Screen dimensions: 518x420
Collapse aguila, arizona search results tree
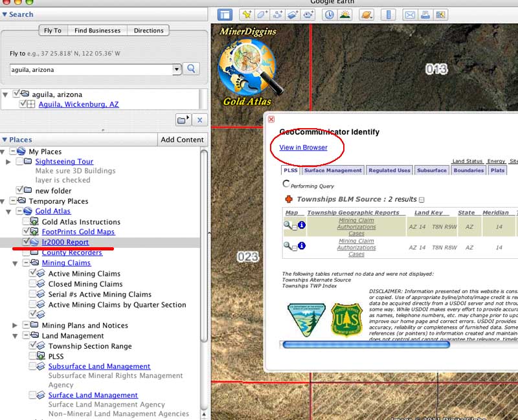click(x=5, y=94)
